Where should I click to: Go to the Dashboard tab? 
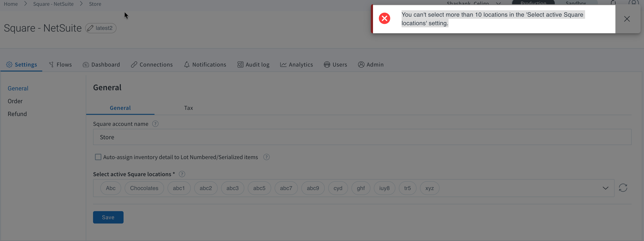coord(101,65)
